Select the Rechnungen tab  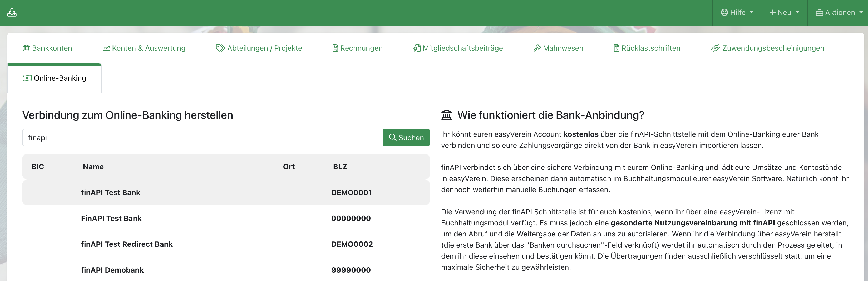[358, 48]
